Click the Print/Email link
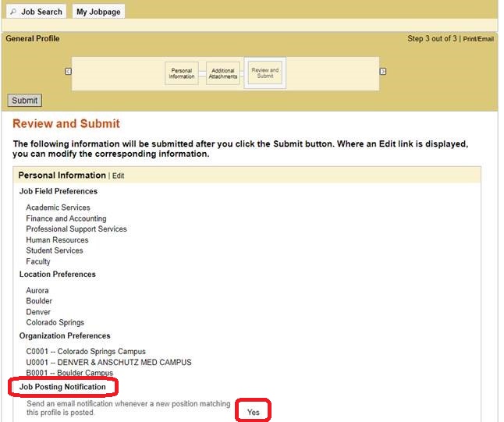Image resolution: width=504 pixels, height=422 pixels. [478, 39]
